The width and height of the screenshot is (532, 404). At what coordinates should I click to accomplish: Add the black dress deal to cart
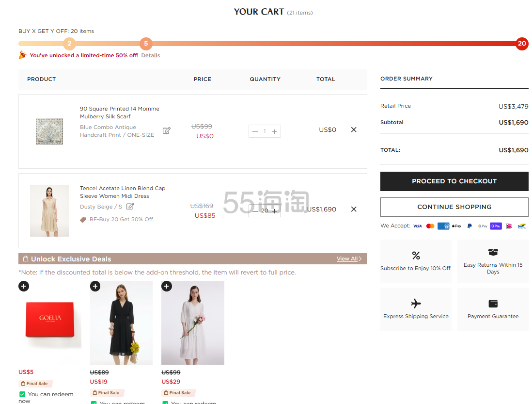tap(95, 286)
